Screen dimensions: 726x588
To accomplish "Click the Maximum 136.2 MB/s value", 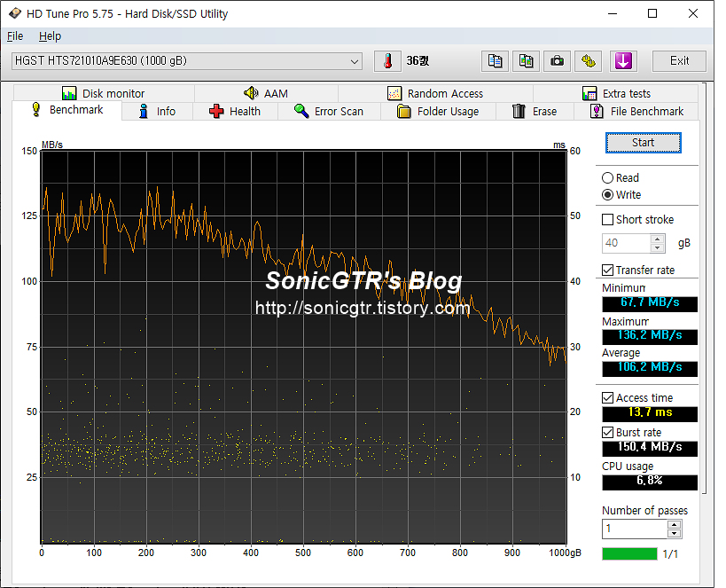I will tap(650, 336).
